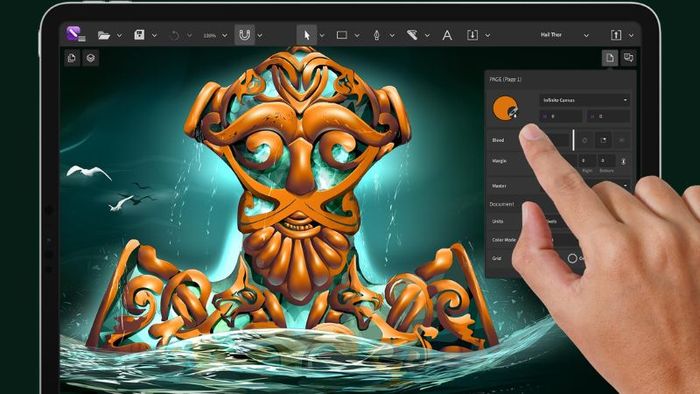The image size is (700, 394).
Task: Click the Units label
Action: click(498, 221)
